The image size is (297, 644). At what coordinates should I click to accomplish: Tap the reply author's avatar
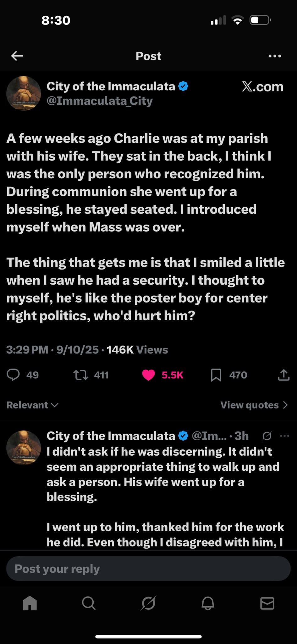tap(24, 448)
